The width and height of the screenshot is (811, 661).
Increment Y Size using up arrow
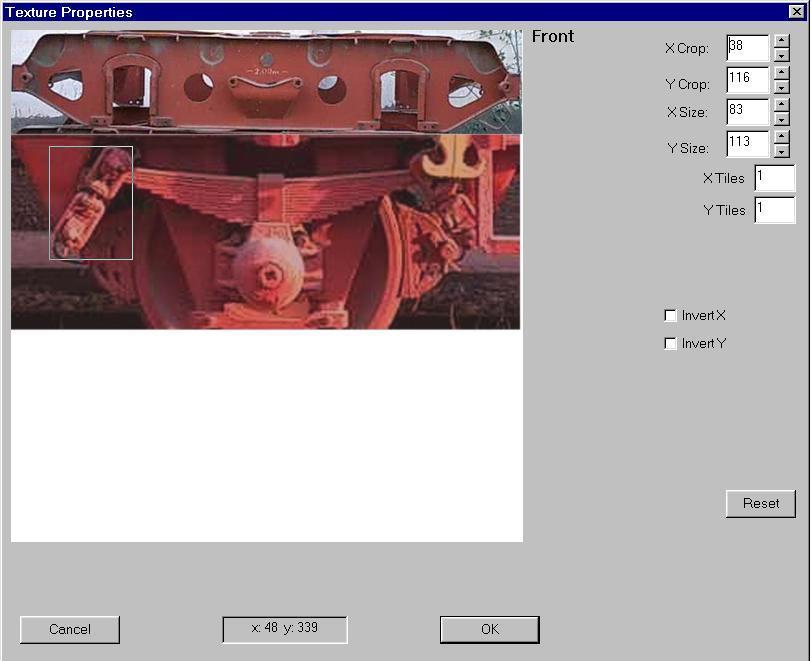[x=782, y=136]
